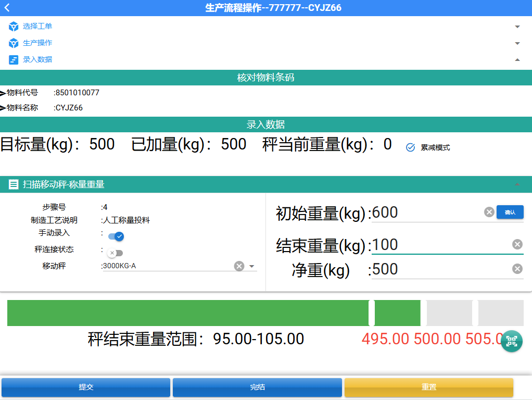Clear the 结束重量 value
Viewport: 532px width, 400px height.
pos(517,244)
